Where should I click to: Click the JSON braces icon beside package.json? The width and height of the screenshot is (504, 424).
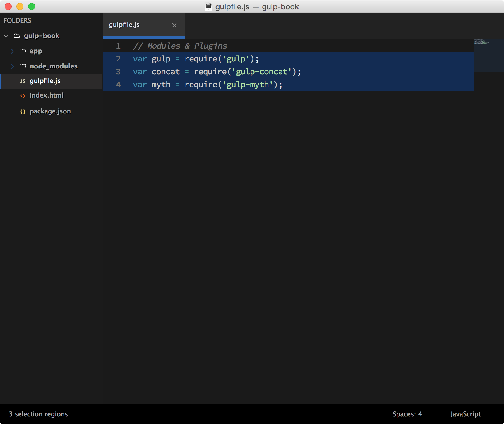coord(23,112)
